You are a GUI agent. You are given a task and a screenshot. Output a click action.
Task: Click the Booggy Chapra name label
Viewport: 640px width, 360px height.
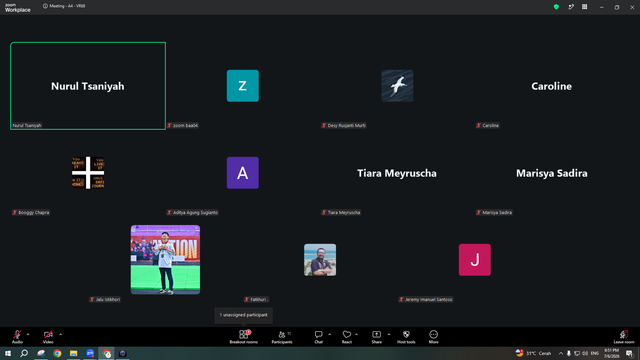point(31,212)
